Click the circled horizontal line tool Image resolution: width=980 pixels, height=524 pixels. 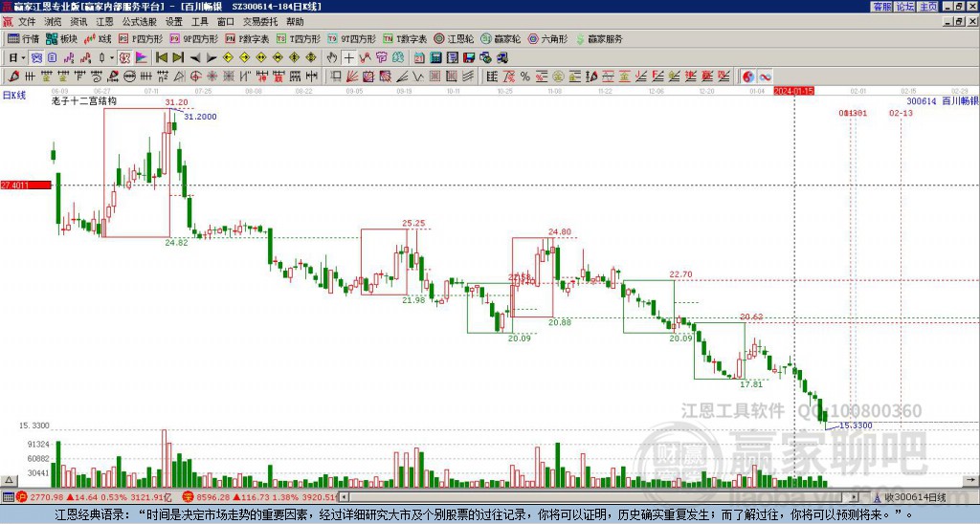129,76
